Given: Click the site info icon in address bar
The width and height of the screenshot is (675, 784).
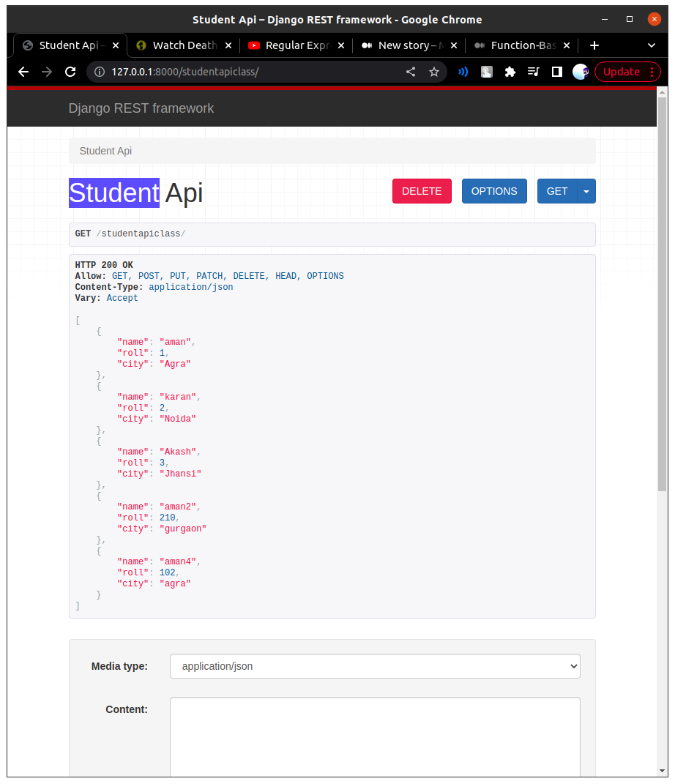Looking at the screenshot, I should point(99,72).
